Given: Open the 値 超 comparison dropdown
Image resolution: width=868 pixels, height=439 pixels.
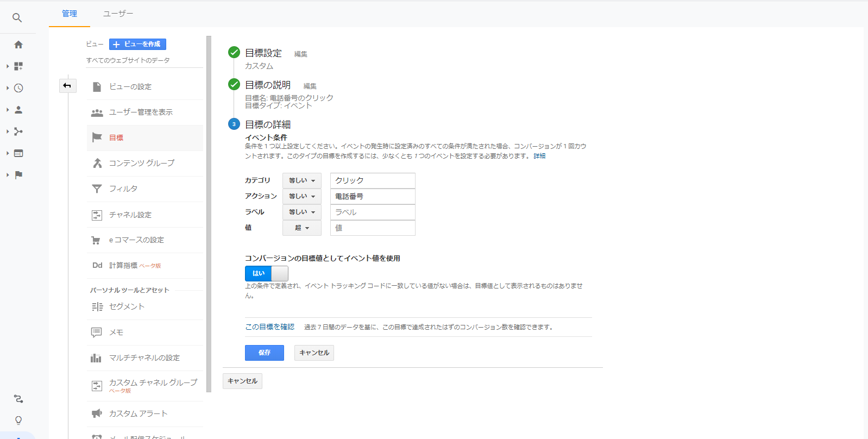Looking at the screenshot, I should point(302,228).
